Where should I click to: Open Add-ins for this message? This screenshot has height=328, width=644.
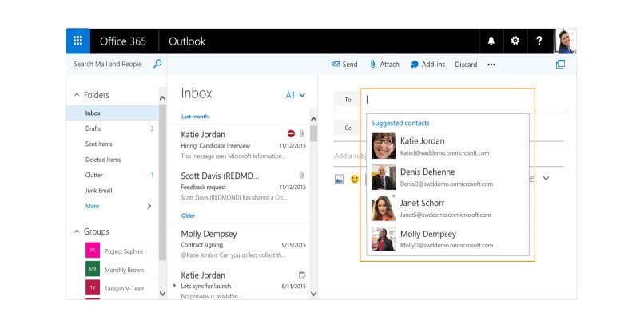click(427, 65)
